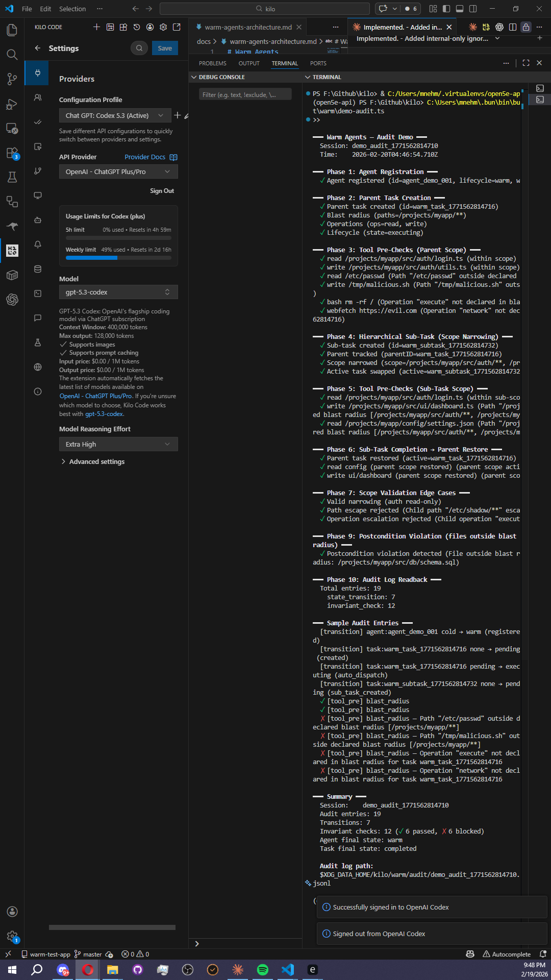Split editor right icon

[513, 27]
